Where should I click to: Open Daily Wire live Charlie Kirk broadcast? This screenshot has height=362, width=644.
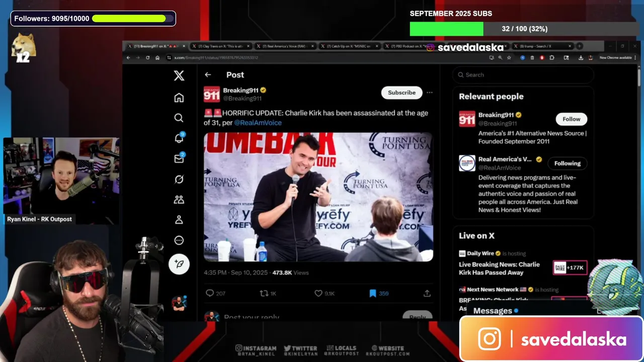(523, 264)
